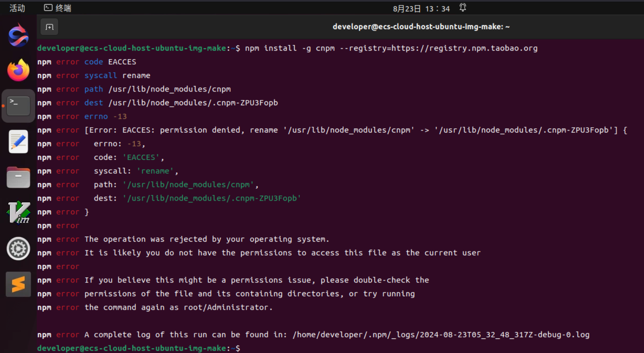644x353 pixels.
Task: Click the Terminal icon in the dock
Action: [x=18, y=106]
